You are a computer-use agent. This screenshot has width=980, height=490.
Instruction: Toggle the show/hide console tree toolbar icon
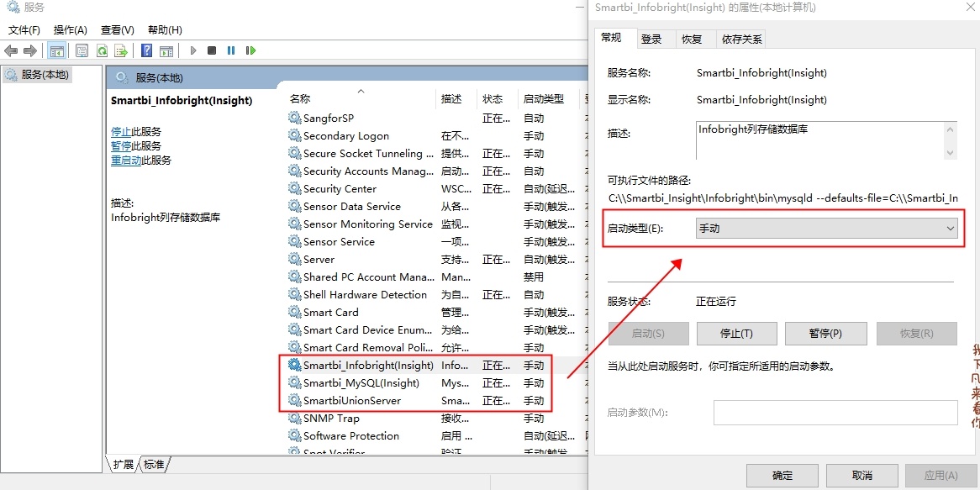(x=57, y=50)
